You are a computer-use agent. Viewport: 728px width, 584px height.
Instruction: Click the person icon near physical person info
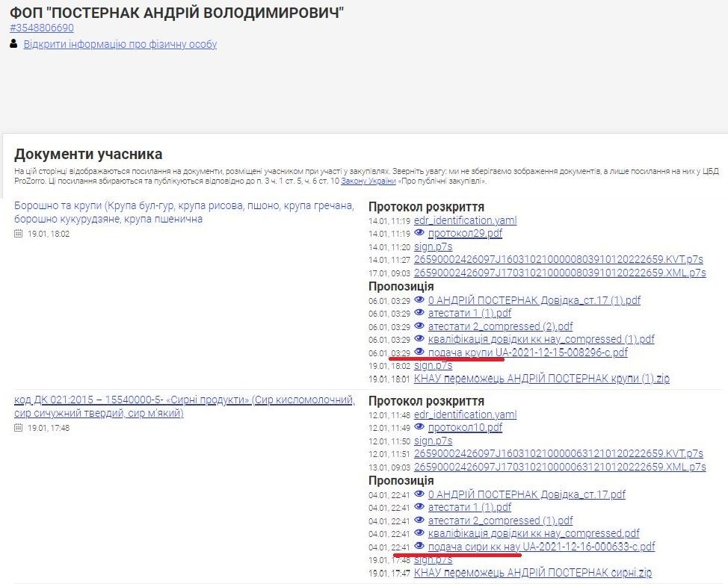tap(14, 44)
